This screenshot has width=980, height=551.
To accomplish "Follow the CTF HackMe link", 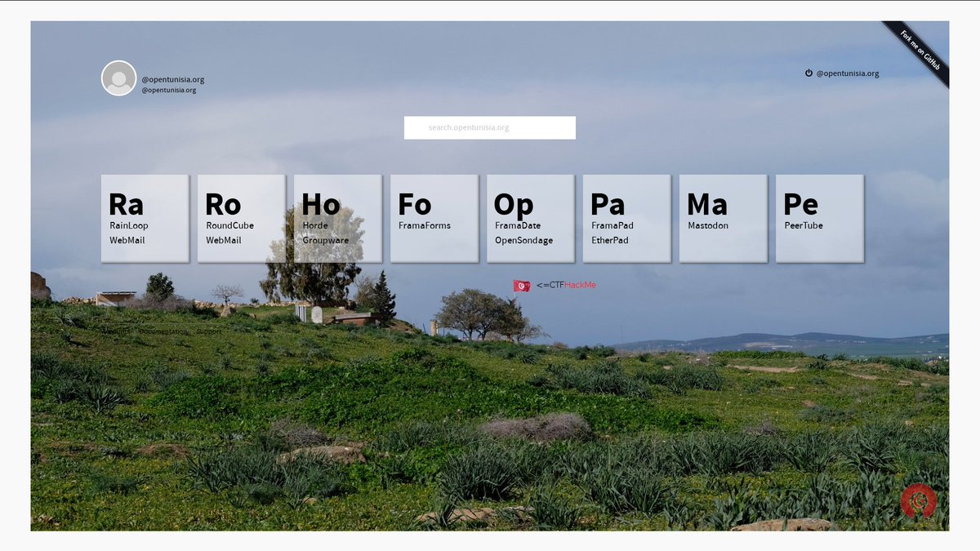I will 566,285.
